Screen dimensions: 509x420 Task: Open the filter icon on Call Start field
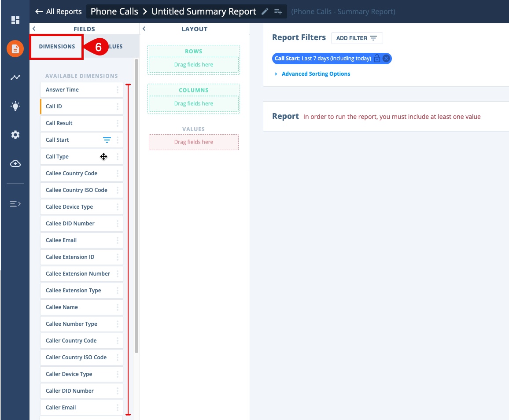pyautogui.click(x=107, y=140)
